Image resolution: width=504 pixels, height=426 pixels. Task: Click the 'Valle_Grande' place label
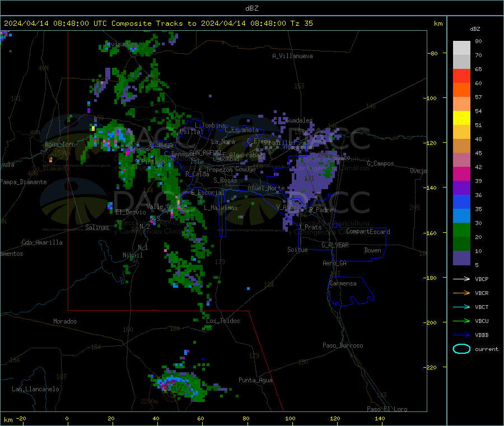point(166,206)
